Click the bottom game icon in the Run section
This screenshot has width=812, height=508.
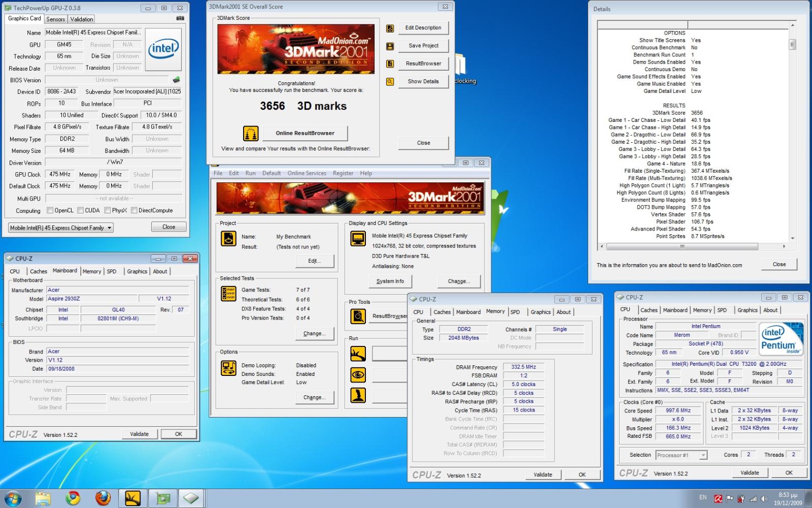[x=358, y=395]
